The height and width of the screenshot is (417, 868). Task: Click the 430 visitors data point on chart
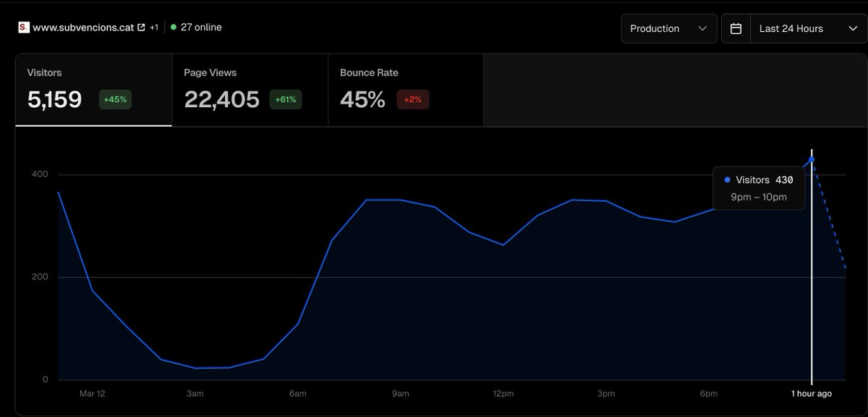[812, 159]
